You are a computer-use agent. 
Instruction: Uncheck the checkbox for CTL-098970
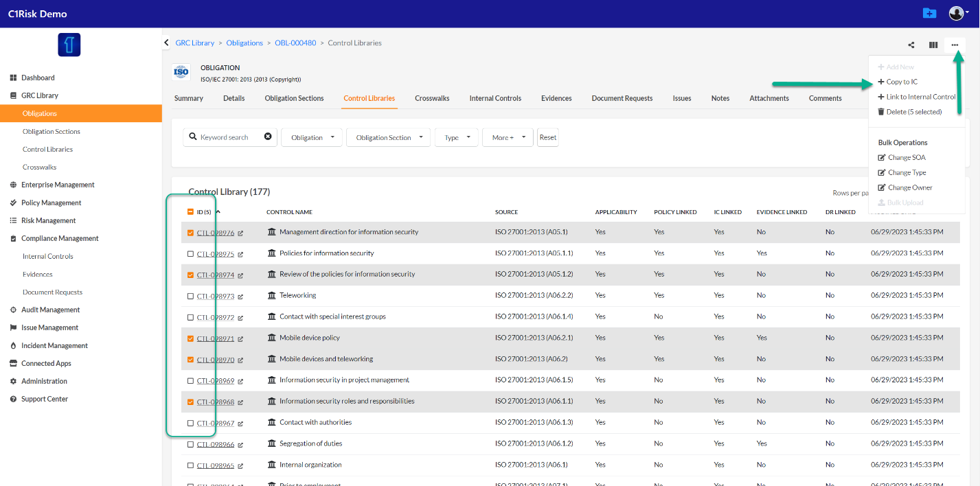(190, 359)
